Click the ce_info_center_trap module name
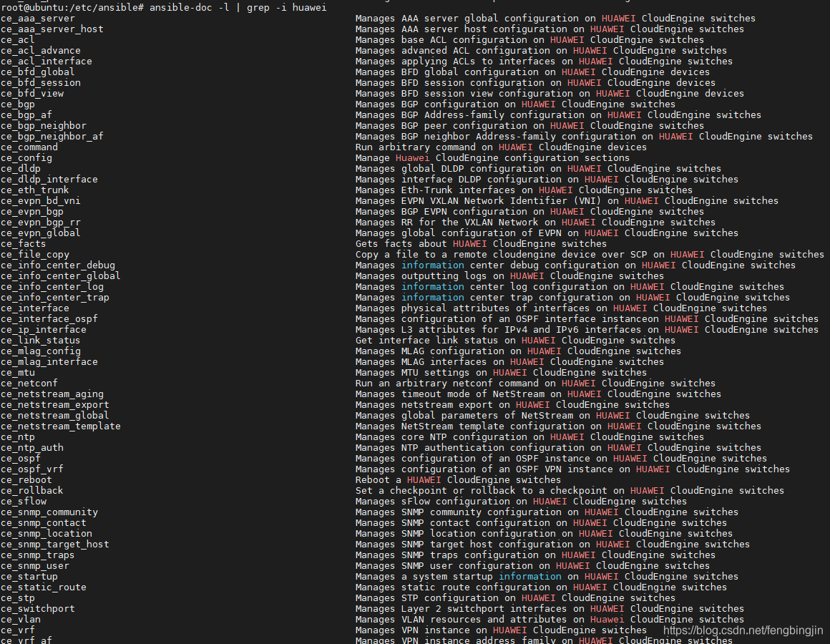The height and width of the screenshot is (644, 830). 55,298
